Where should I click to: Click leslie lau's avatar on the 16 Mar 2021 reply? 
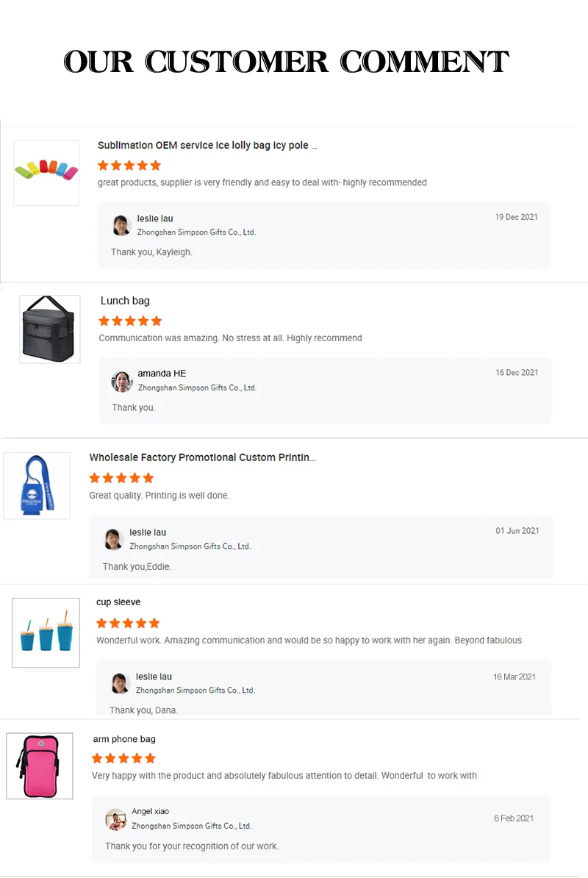(x=121, y=683)
